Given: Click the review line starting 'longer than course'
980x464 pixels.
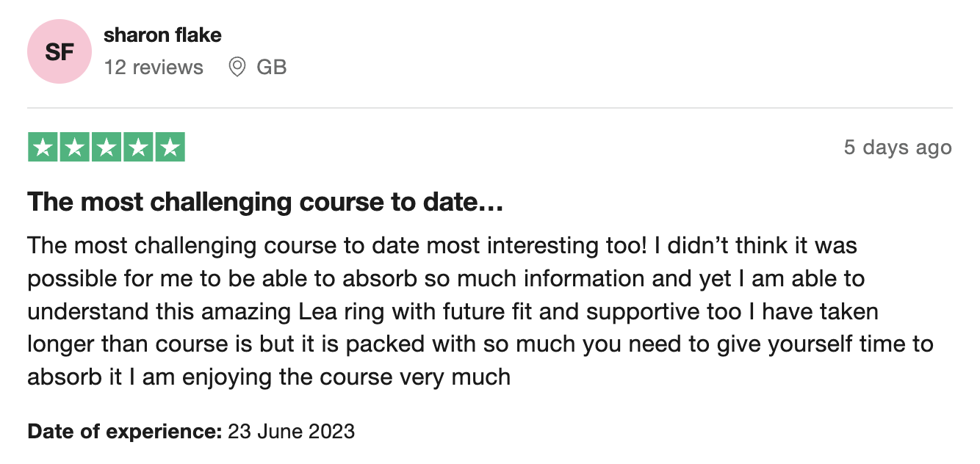Looking at the screenshot, I should (480, 345).
